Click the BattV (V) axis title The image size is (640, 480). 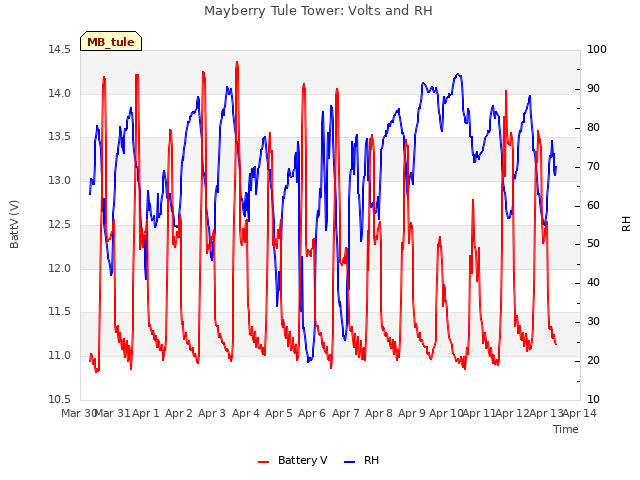pos(14,224)
